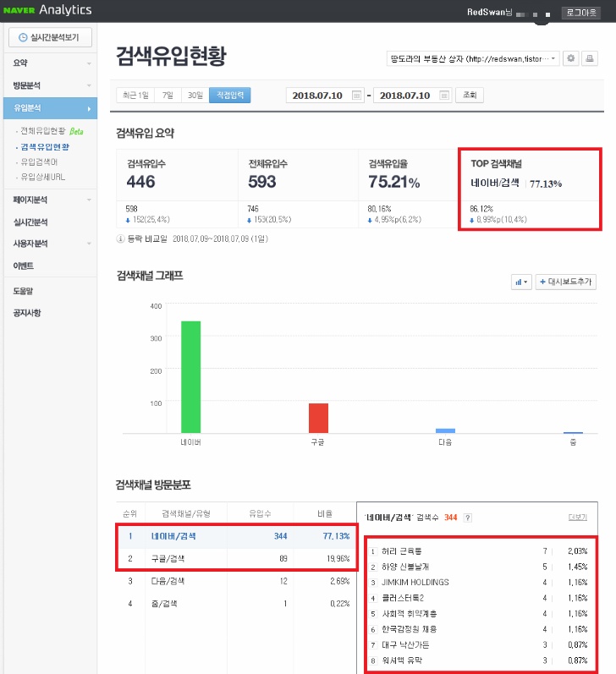Select the 7일 period tab
The height and width of the screenshot is (674, 616).
pos(168,95)
